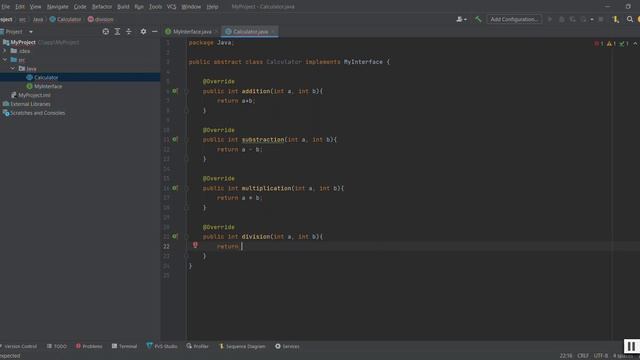Open the File menu

(x=5, y=7)
